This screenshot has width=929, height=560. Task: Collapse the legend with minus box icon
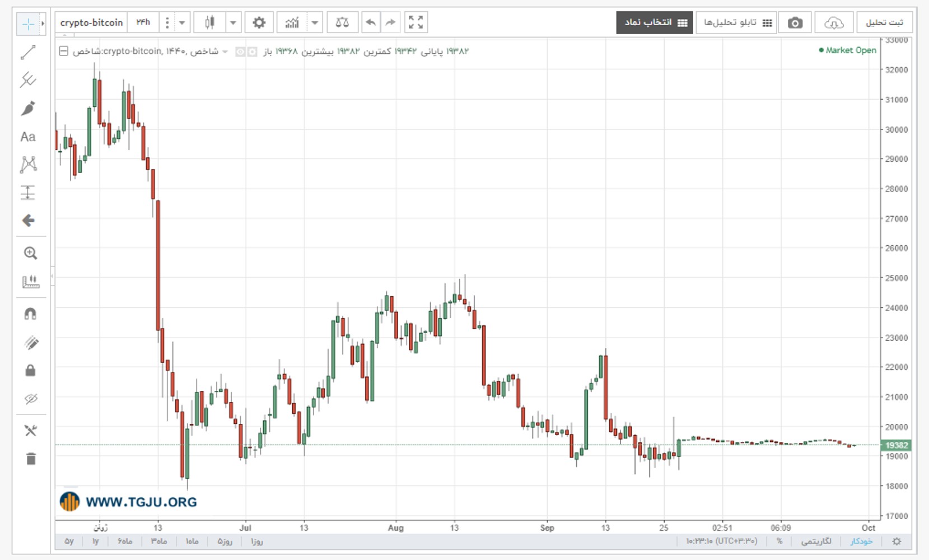coord(64,51)
